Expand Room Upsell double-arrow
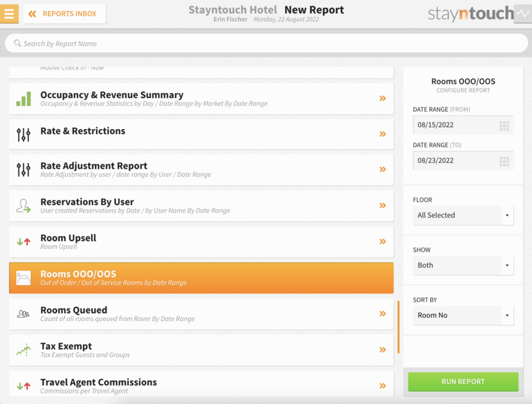This screenshot has width=532, height=404. coord(383,241)
